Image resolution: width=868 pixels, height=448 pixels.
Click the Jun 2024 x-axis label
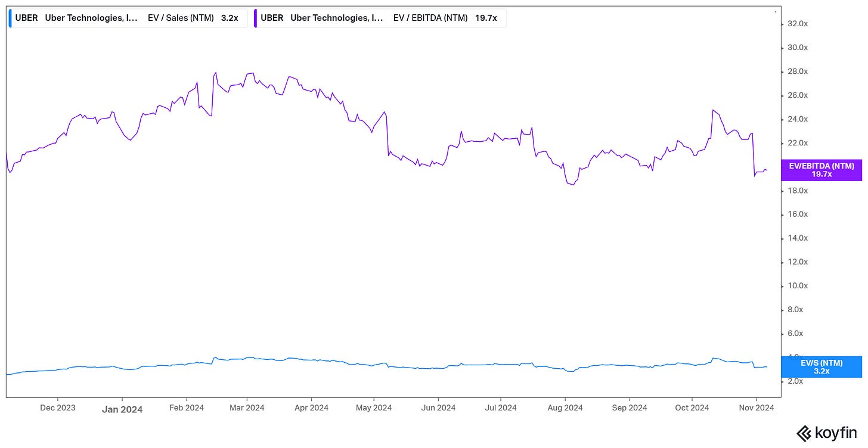[438, 408]
